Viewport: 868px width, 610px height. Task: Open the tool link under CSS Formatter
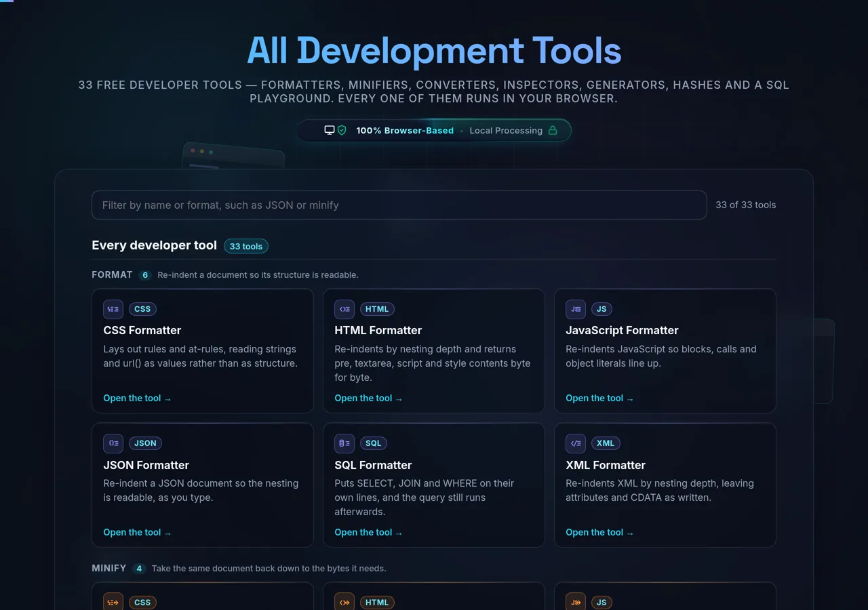point(137,398)
